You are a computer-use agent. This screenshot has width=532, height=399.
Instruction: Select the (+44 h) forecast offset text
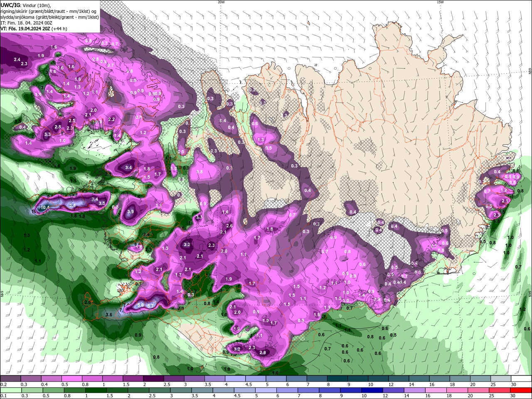point(59,29)
